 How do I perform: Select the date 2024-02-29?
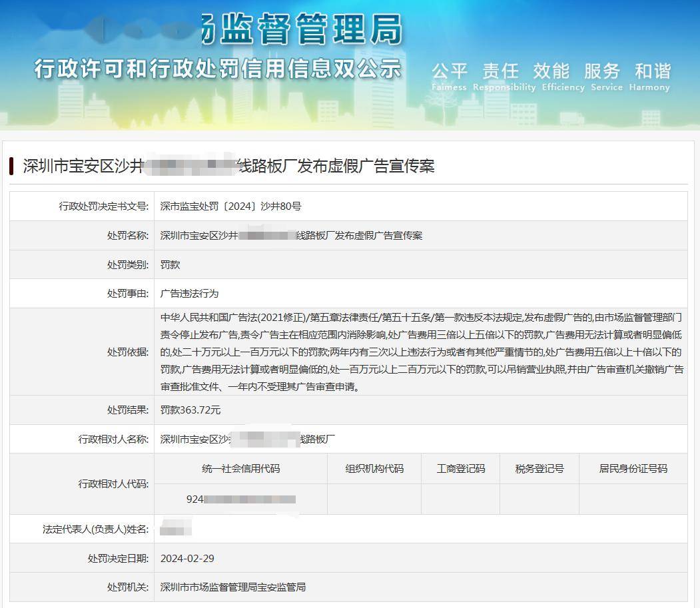coord(188,559)
